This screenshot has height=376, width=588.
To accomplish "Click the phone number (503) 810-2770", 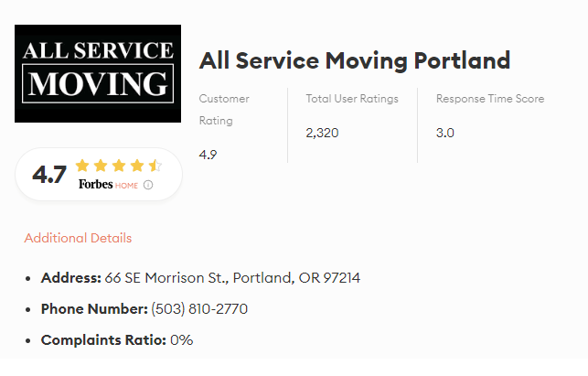I will click(199, 309).
